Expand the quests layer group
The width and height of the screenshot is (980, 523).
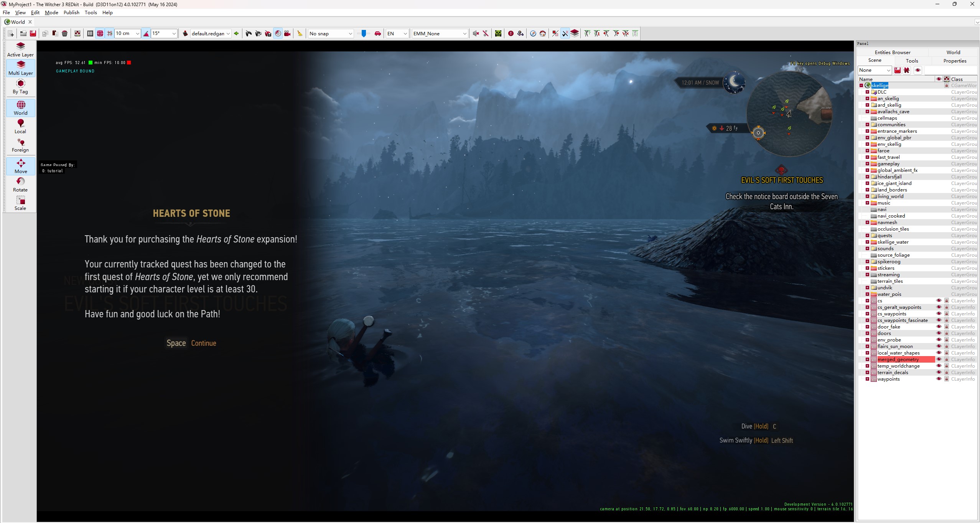click(x=867, y=235)
